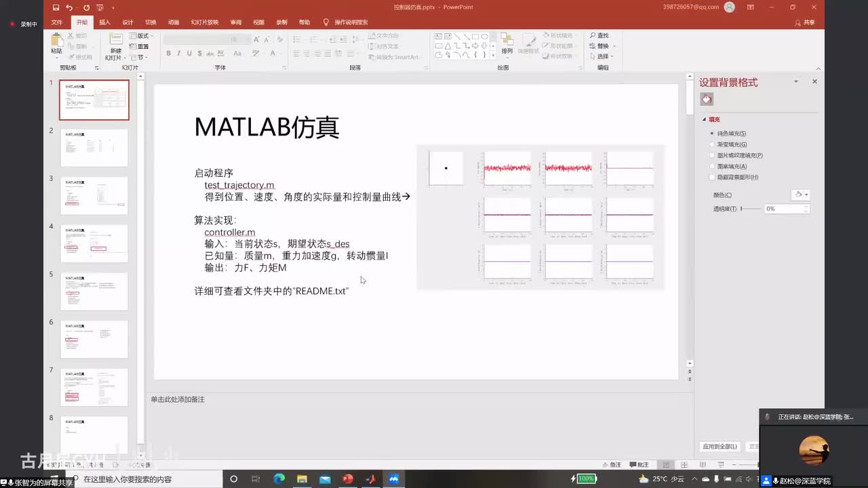Open the customize quick access toolbar dropdown
Viewport: 868px width, 488px height.
click(113, 7)
